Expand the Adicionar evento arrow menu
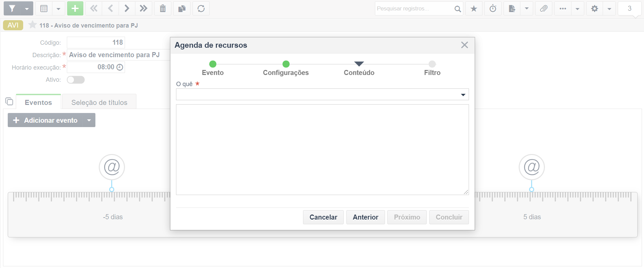Viewport: 644px width, 268px height. click(x=89, y=120)
